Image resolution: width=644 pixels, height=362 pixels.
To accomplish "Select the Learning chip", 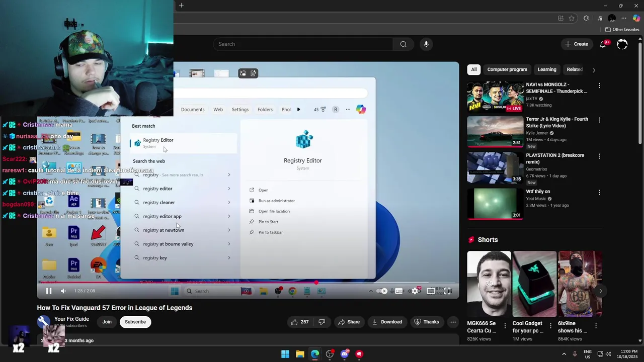I will pos(547,69).
